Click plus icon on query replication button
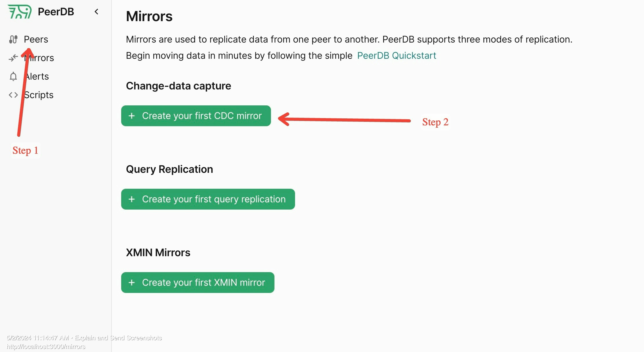644x352 pixels. coord(132,199)
